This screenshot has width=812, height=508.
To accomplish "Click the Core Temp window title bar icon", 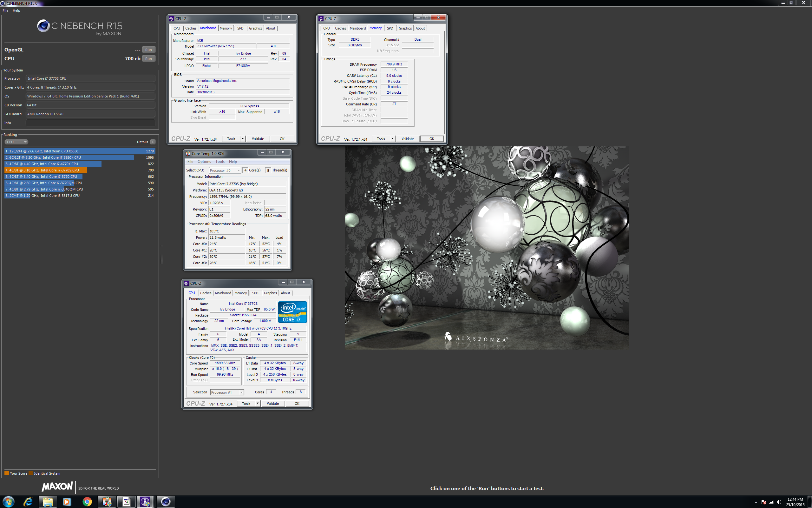I will pyautogui.click(x=188, y=154).
